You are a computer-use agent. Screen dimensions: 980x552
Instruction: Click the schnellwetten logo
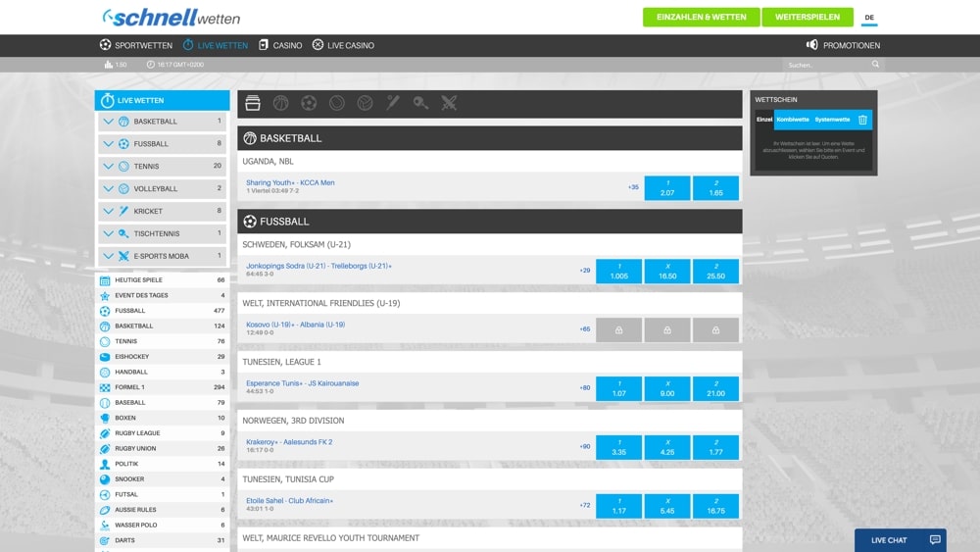coord(171,18)
